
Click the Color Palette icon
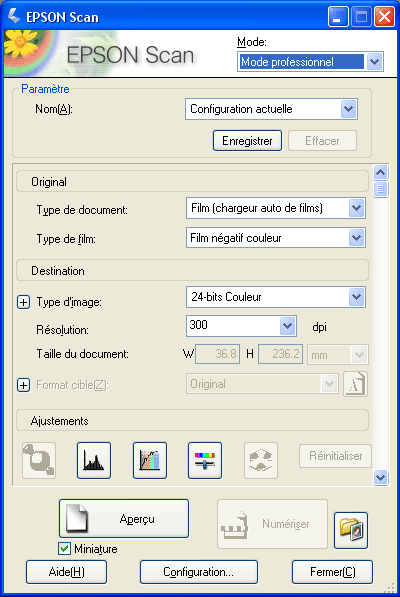click(261, 460)
